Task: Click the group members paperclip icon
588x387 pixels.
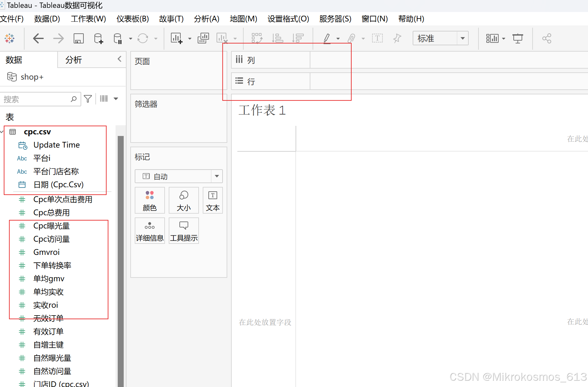Action: click(351, 38)
